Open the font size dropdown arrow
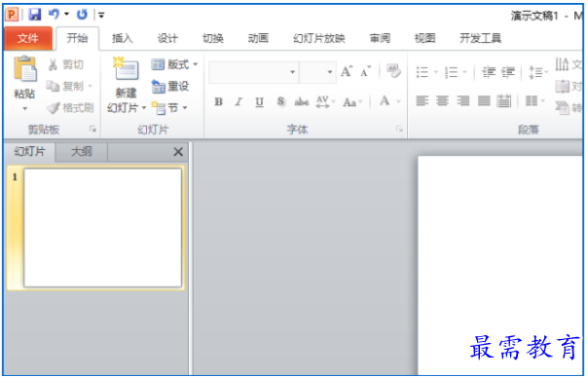The width and height of the screenshot is (588, 378). pyautogui.click(x=330, y=72)
